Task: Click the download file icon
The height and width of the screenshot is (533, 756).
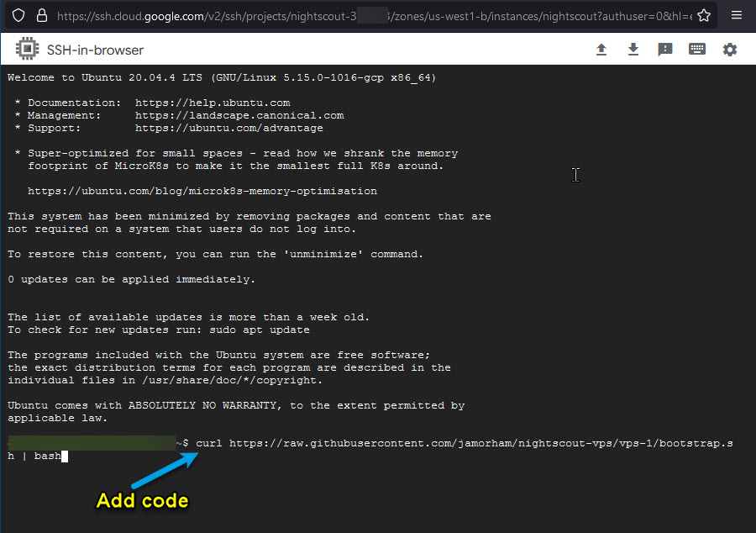Action: (633, 50)
